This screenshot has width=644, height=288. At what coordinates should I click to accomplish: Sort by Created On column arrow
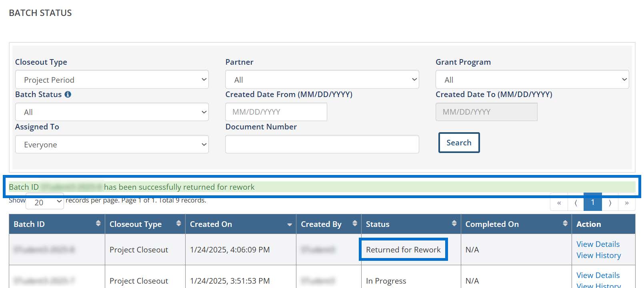click(289, 225)
